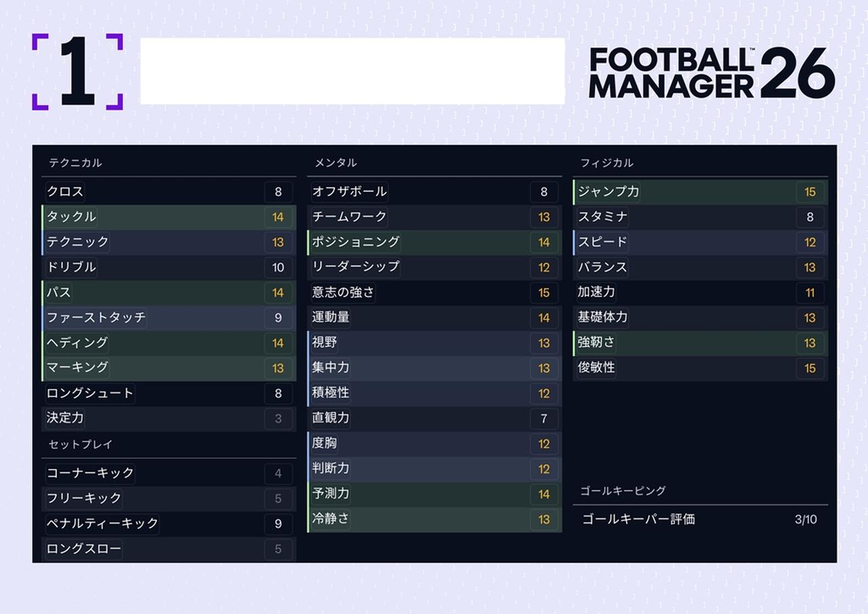
Task: Click the ヘディング attribute label
Action: [77, 343]
